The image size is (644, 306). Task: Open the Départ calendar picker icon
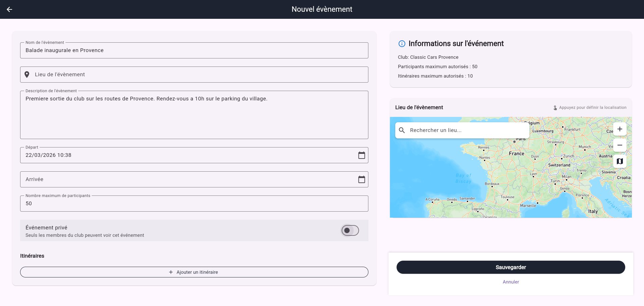point(361,155)
